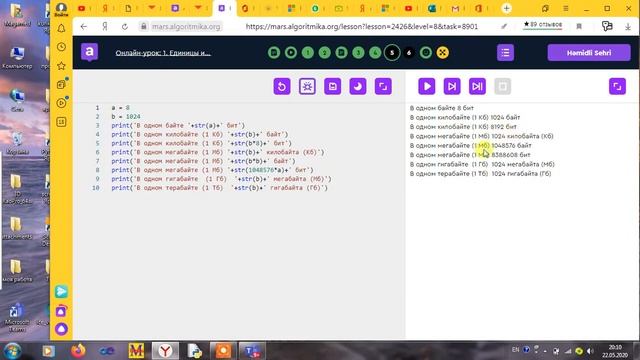The height and width of the screenshot is (360, 640).
Task: Click the reset code icon above the editor
Action: pyautogui.click(x=282, y=87)
